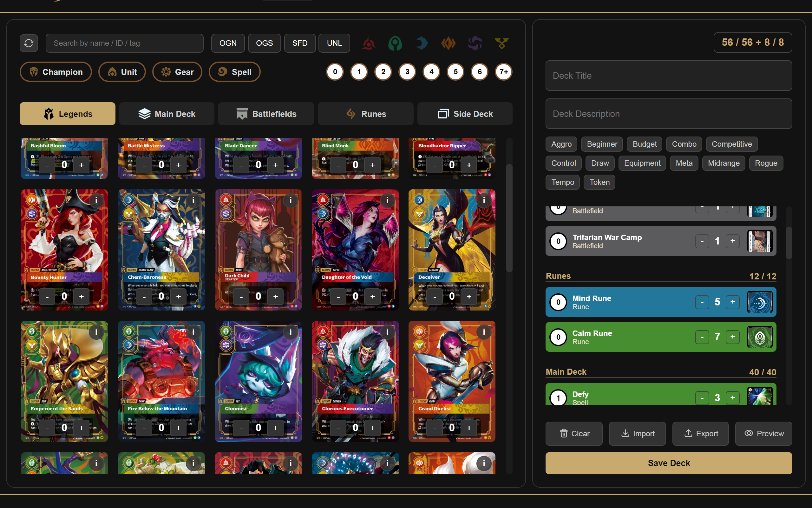Decrease Calm Rune count in deck list
812x508 pixels.
(702, 337)
